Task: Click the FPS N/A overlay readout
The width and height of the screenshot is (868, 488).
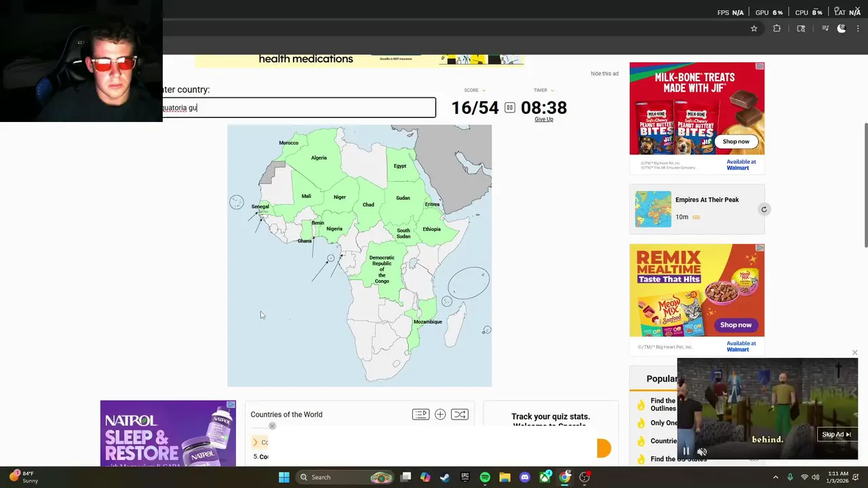Action: point(730,12)
